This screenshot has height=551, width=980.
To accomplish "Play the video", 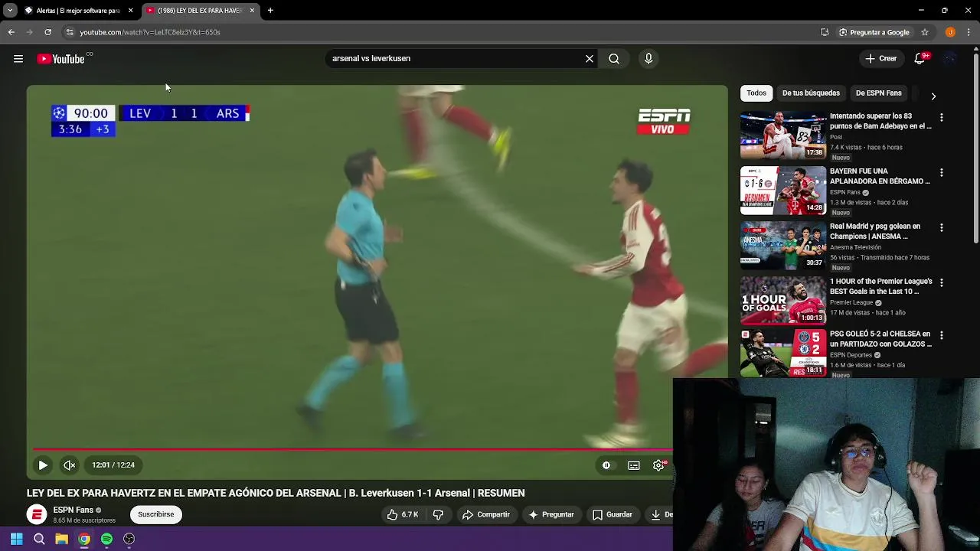I will 43,465.
